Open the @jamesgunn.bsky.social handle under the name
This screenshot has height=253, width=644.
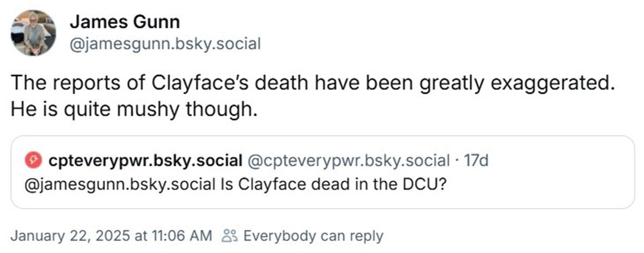point(165,44)
